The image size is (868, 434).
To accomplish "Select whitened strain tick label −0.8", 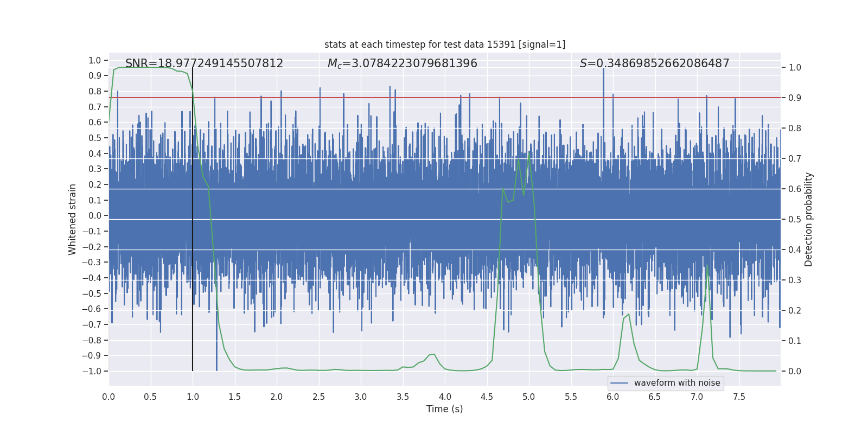I will 92,340.
